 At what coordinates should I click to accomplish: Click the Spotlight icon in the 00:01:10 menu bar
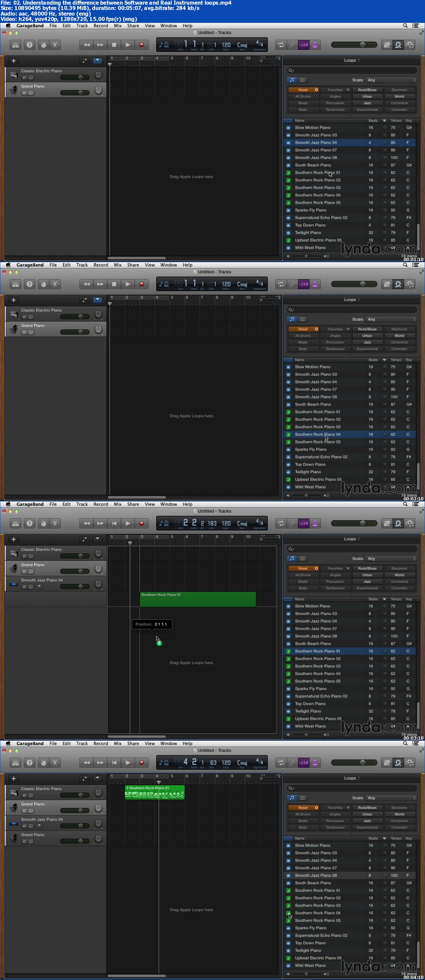(405, 26)
